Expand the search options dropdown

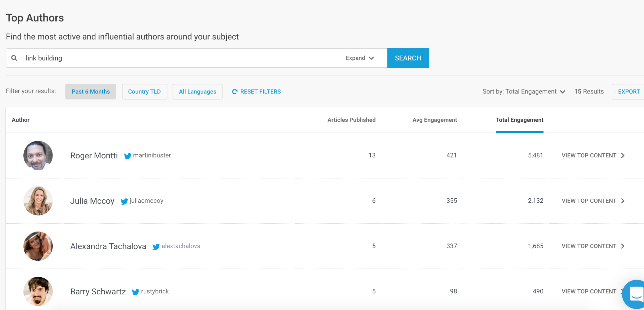360,58
